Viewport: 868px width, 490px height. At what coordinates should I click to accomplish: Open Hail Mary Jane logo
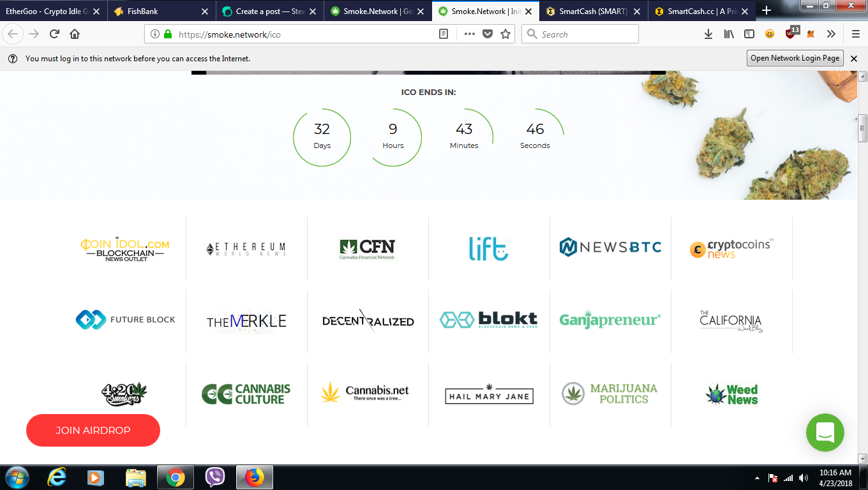pyautogui.click(x=489, y=394)
